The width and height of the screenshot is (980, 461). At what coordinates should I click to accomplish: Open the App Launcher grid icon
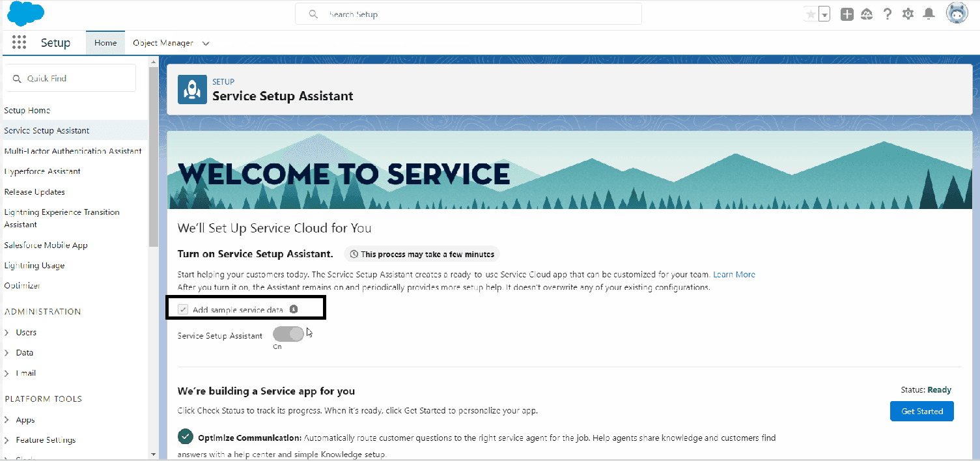(x=19, y=43)
